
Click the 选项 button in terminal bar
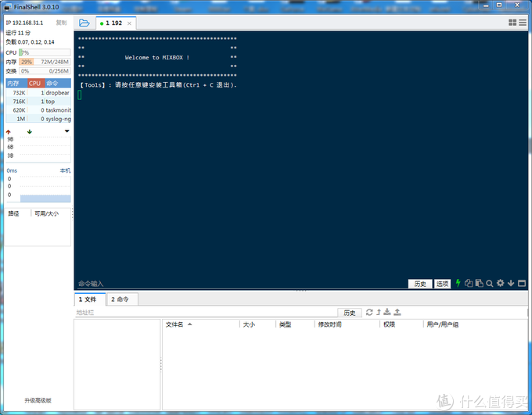[x=442, y=284]
